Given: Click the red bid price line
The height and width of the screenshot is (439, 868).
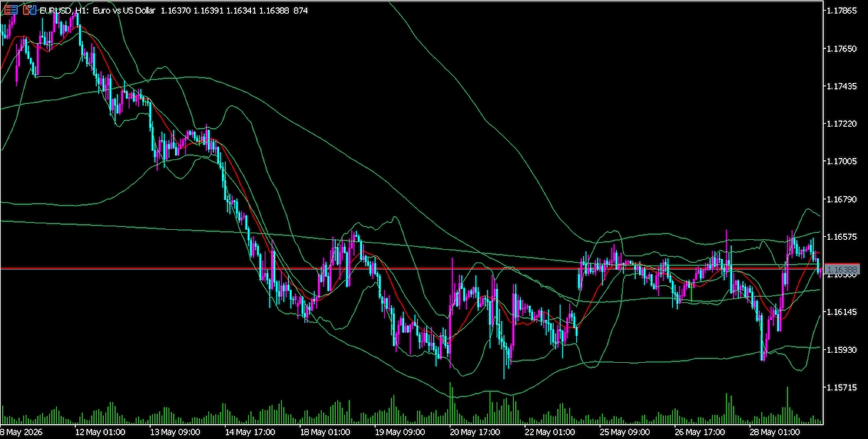Looking at the screenshot, I should point(411,268).
